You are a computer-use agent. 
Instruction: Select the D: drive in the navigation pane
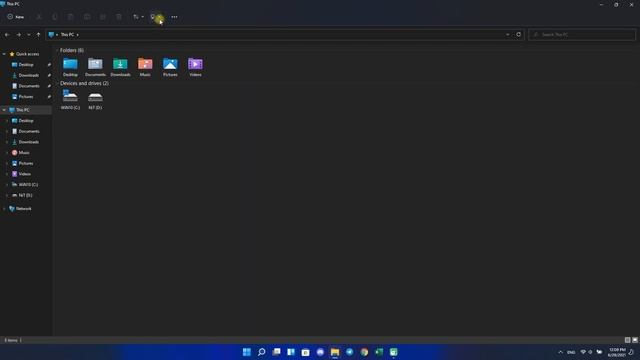pos(26,195)
